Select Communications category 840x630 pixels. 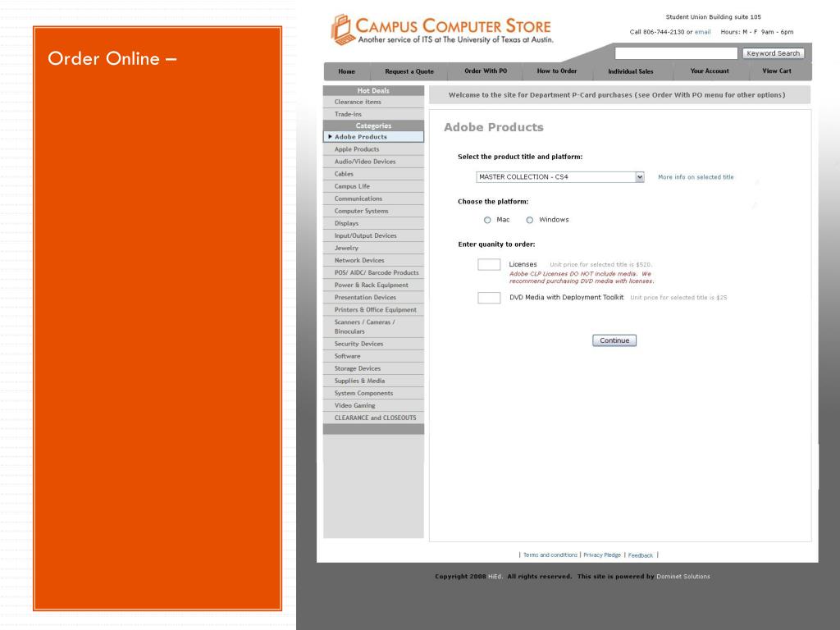(x=373, y=199)
